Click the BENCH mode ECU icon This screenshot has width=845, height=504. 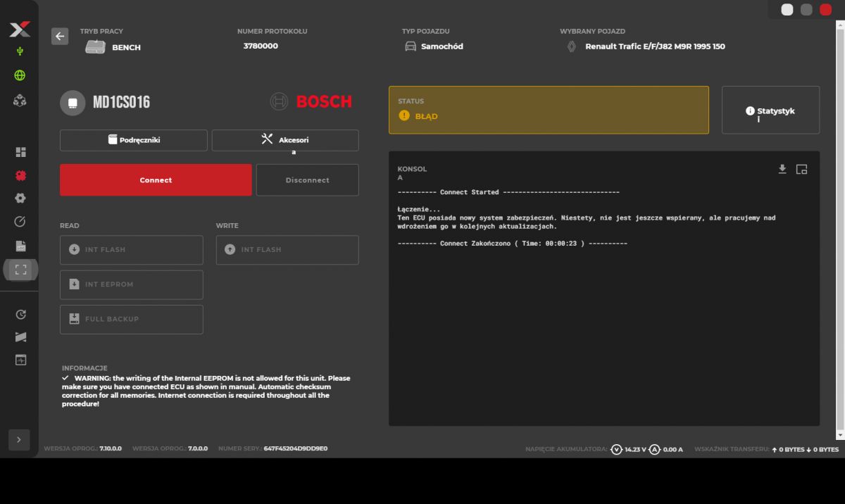coord(95,47)
